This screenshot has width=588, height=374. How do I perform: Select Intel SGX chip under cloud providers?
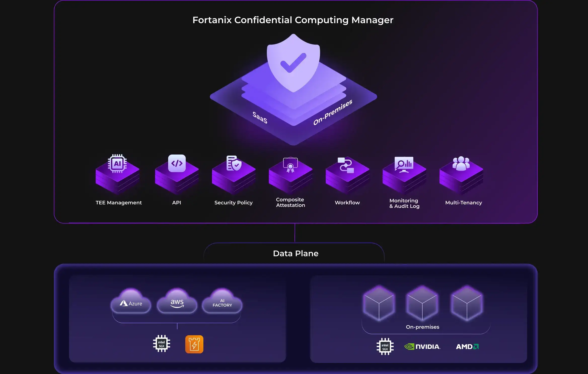click(162, 344)
